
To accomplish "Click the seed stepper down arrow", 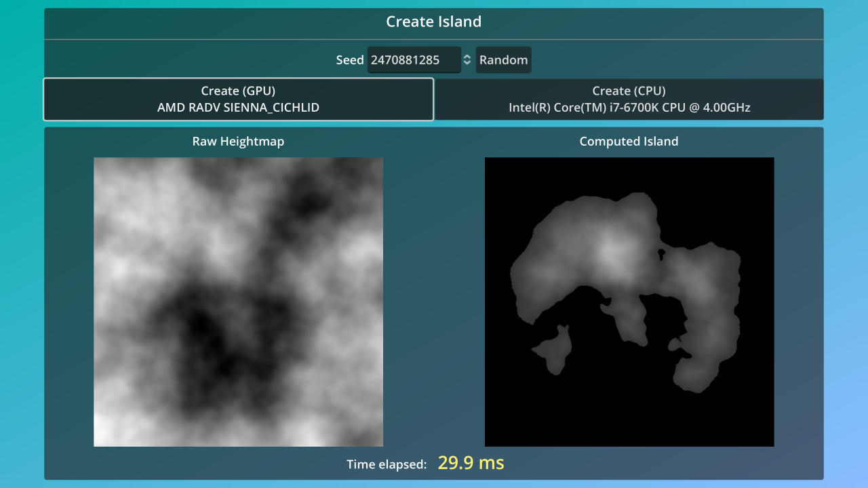I will point(467,63).
